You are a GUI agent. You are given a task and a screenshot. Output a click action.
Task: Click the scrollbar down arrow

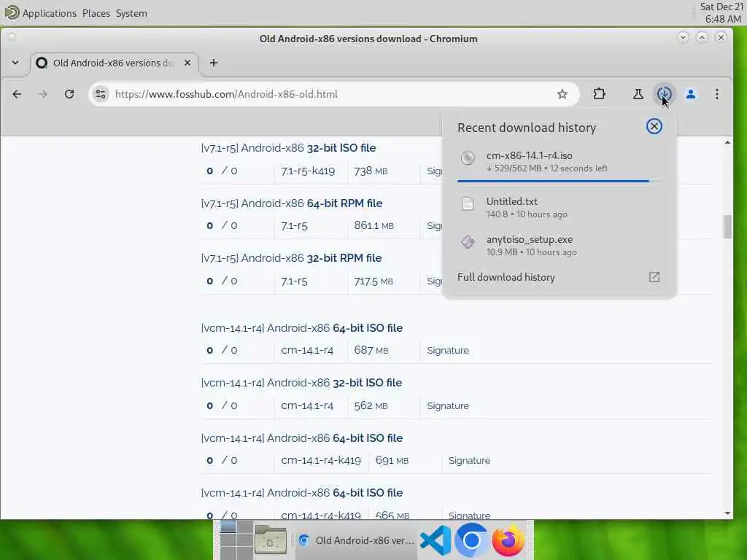point(727,513)
